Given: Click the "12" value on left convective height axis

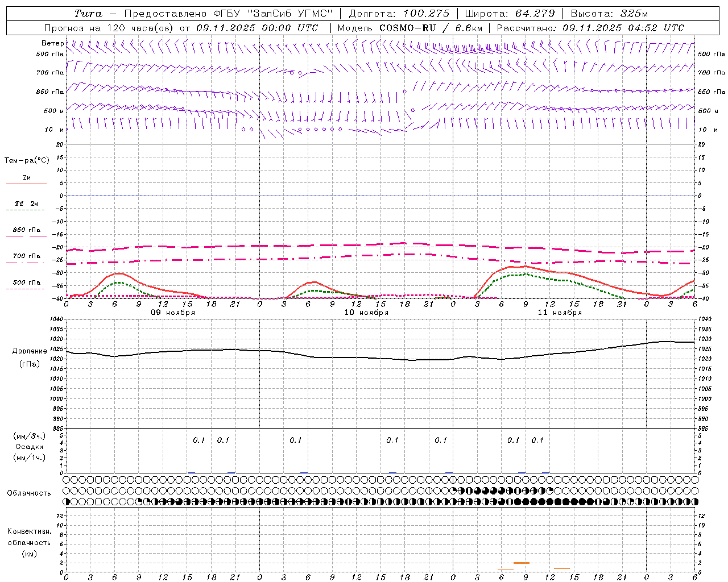Looking at the screenshot, I should coord(59,516).
